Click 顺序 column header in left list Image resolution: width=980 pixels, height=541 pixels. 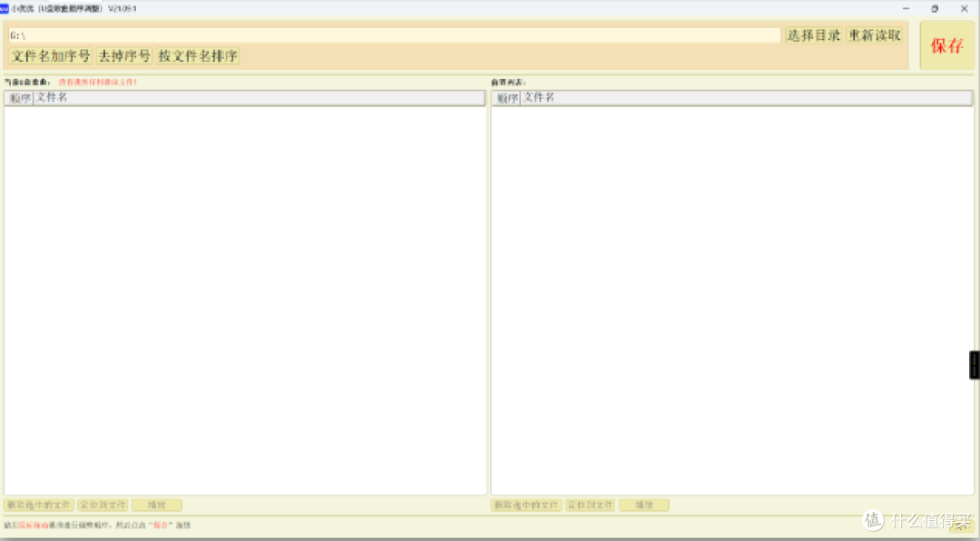point(19,98)
